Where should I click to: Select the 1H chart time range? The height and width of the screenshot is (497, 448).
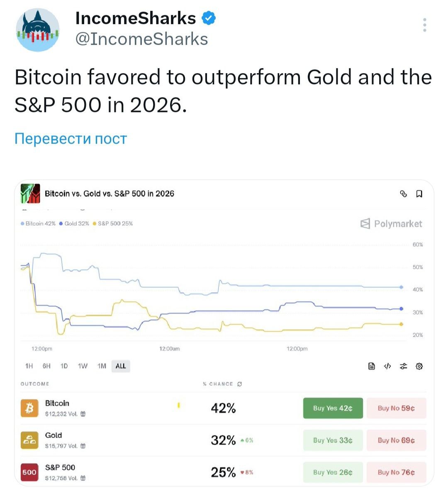(29, 366)
